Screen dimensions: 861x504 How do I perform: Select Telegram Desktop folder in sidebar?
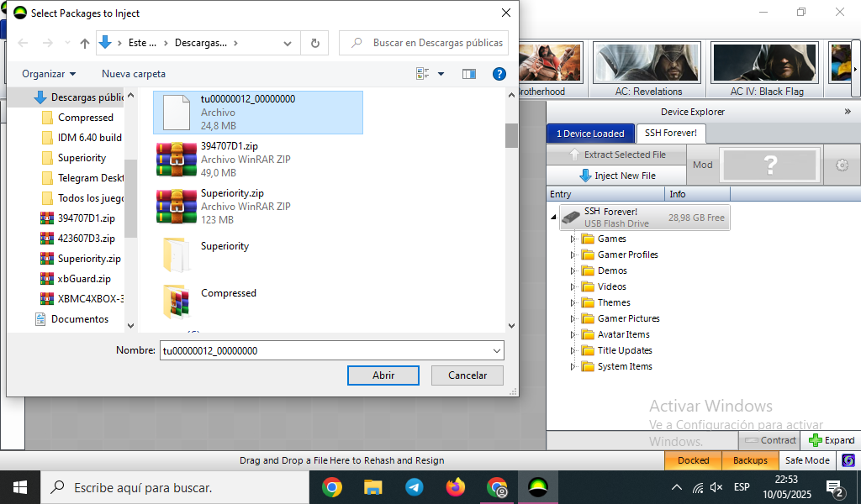[x=82, y=178]
